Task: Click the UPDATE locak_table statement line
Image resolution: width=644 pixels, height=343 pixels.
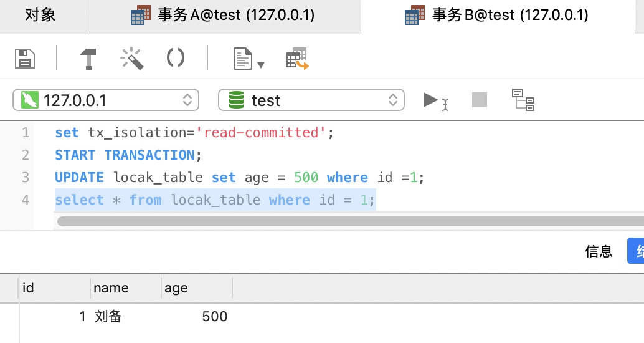Action: coord(239,178)
